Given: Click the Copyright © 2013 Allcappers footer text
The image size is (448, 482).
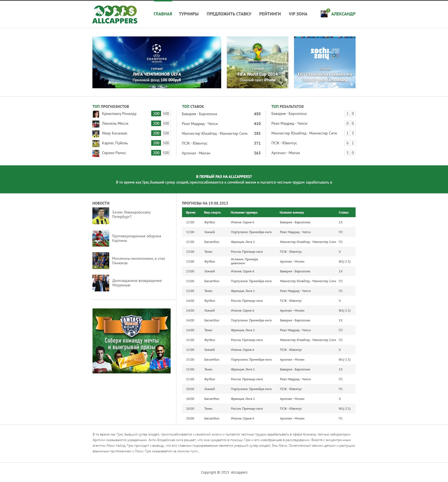Looking at the screenshot, I should [x=224, y=472].
